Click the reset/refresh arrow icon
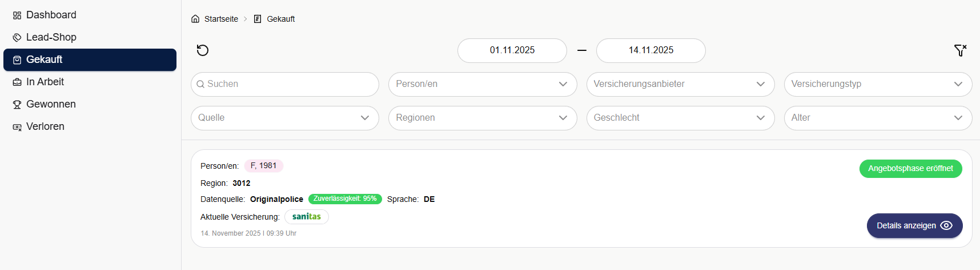 [x=203, y=50]
